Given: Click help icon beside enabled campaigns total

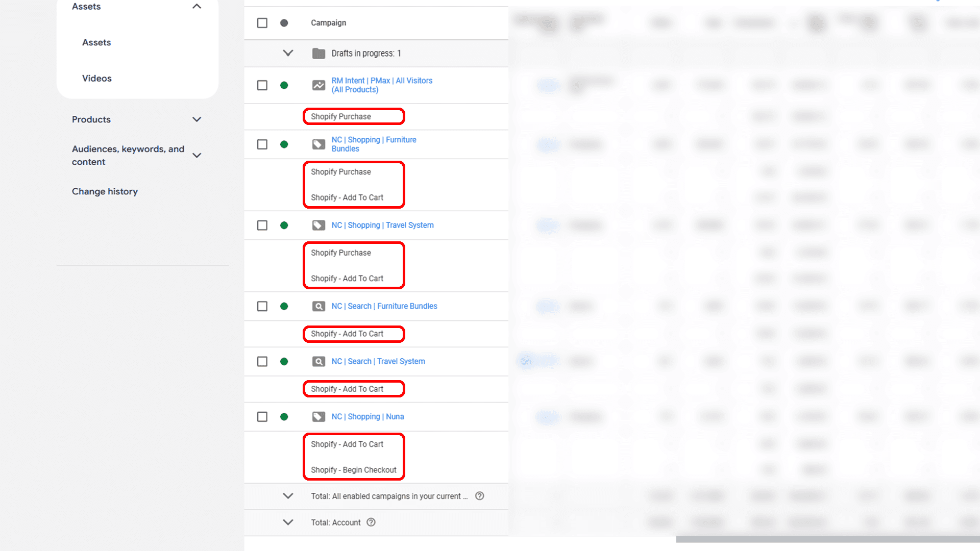Looking at the screenshot, I should pos(479,496).
